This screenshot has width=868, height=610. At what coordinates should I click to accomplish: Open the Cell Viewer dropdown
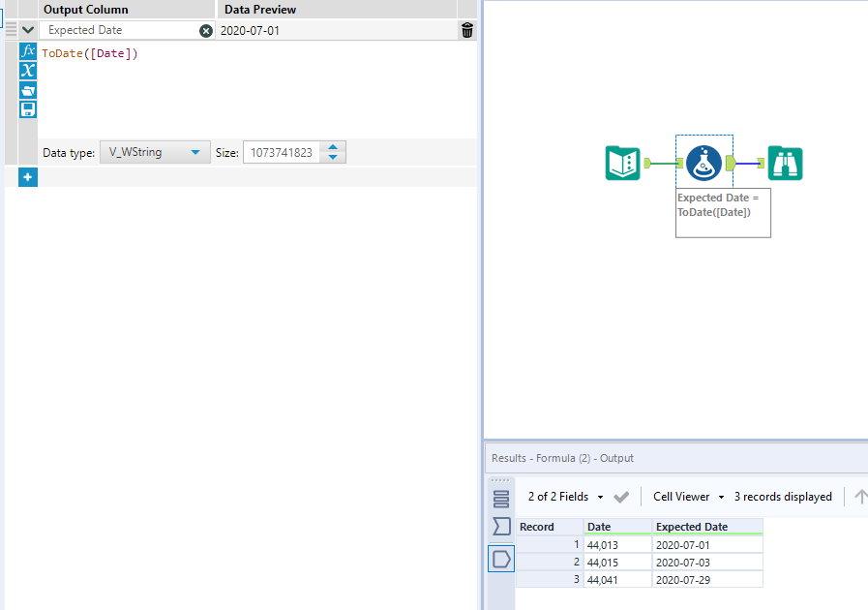(x=687, y=496)
